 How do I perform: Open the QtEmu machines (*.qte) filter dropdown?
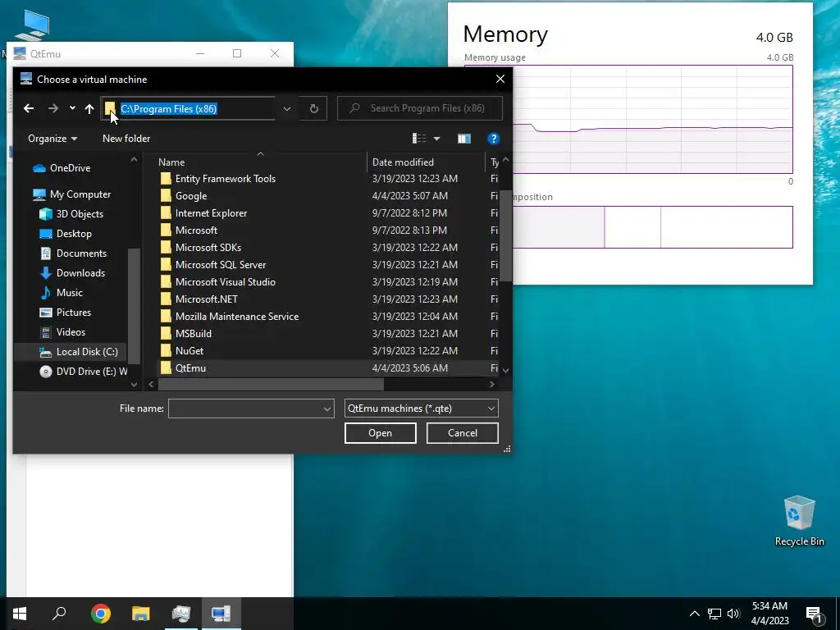pos(421,409)
